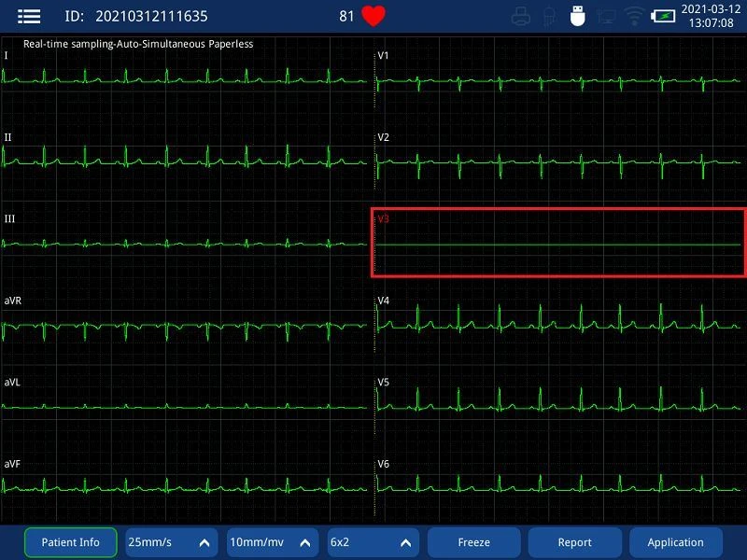The image size is (747, 560).
Task: Select the V6 lead label
Action: tap(383, 464)
